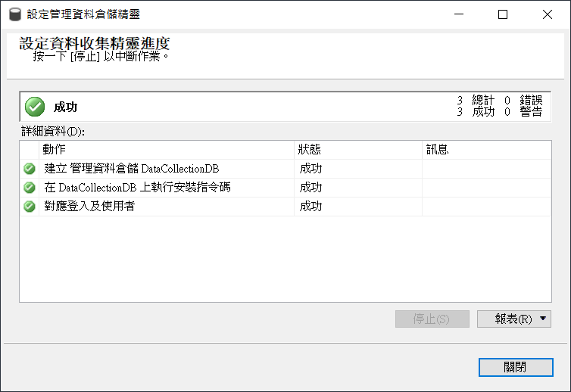The height and width of the screenshot is (392, 571).
Task: Select the 對應登入及使用者 action row
Action: [x=89, y=207]
